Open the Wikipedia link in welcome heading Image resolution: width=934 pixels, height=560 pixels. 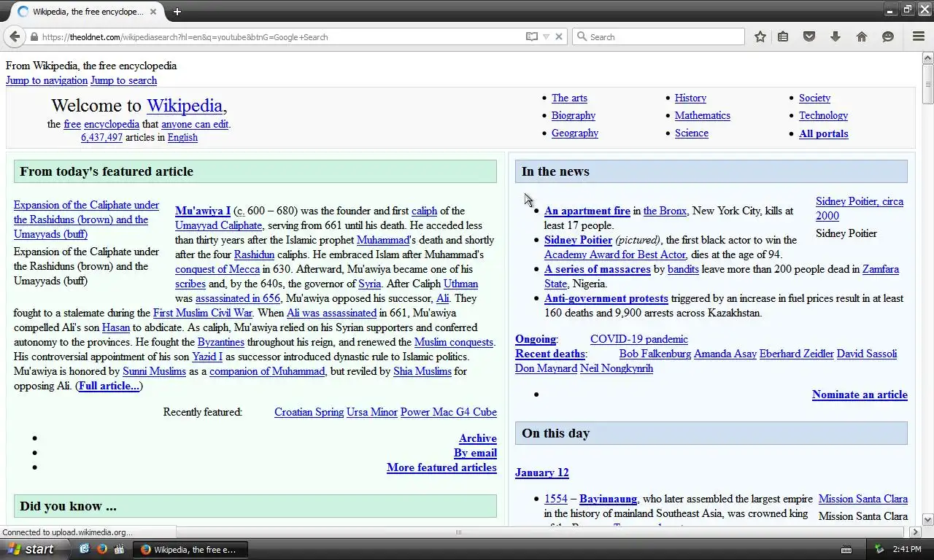point(184,106)
